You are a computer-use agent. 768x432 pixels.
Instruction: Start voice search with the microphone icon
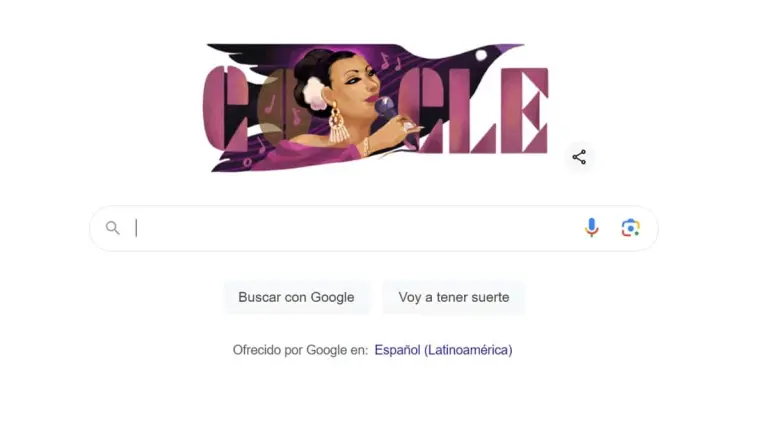pyautogui.click(x=592, y=228)
